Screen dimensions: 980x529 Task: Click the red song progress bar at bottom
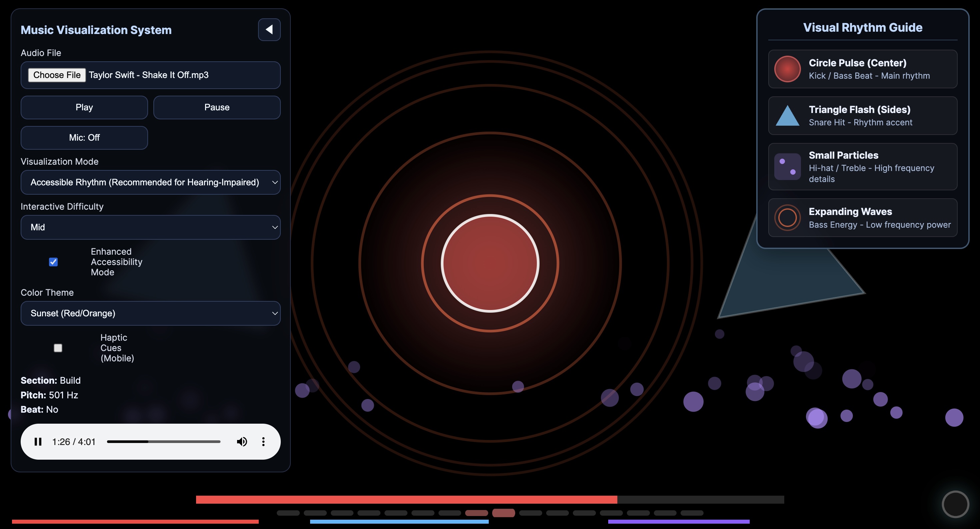pyautogui.click(x=406, y=499)
